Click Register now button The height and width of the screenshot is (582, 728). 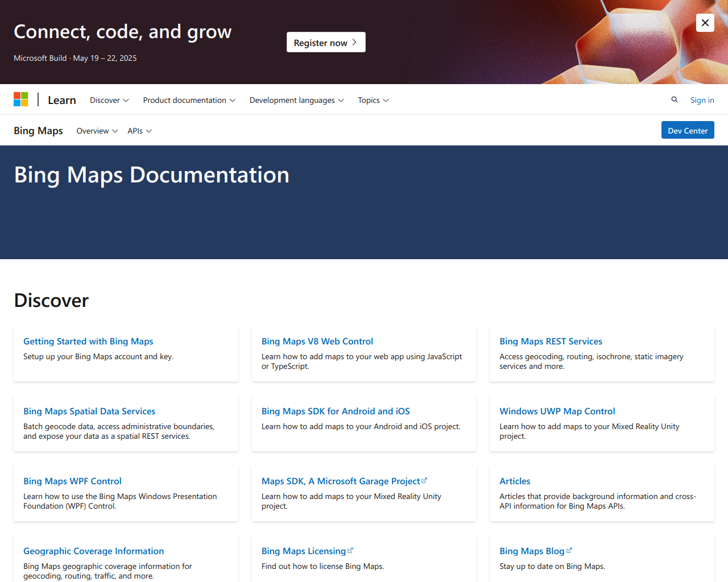point(326,42)
